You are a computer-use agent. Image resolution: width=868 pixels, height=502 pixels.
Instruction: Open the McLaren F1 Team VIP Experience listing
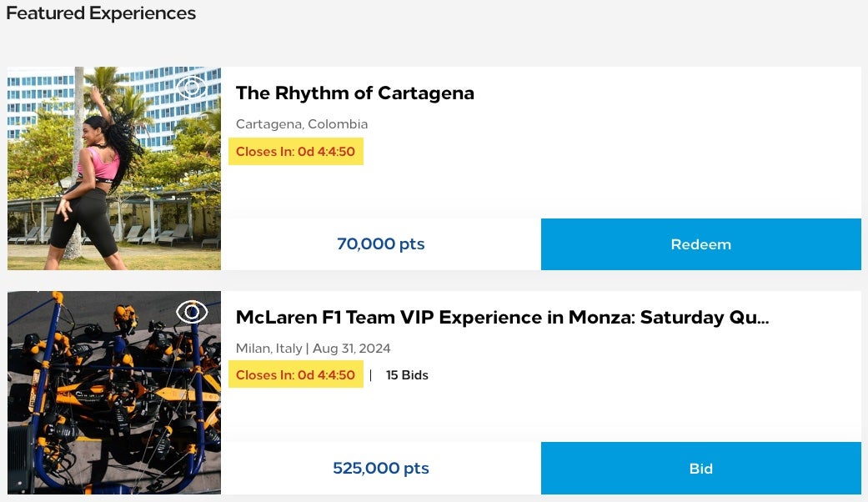[x=502, y=318]
